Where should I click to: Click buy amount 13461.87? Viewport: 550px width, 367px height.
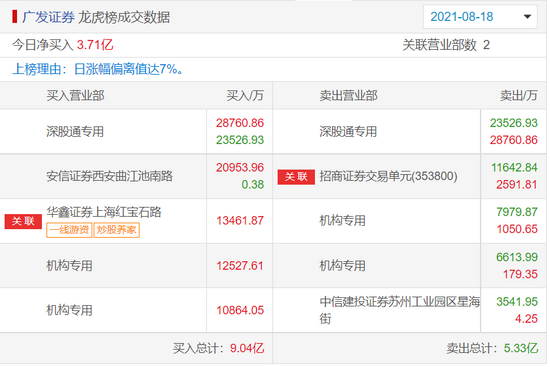tap(240, 221)
